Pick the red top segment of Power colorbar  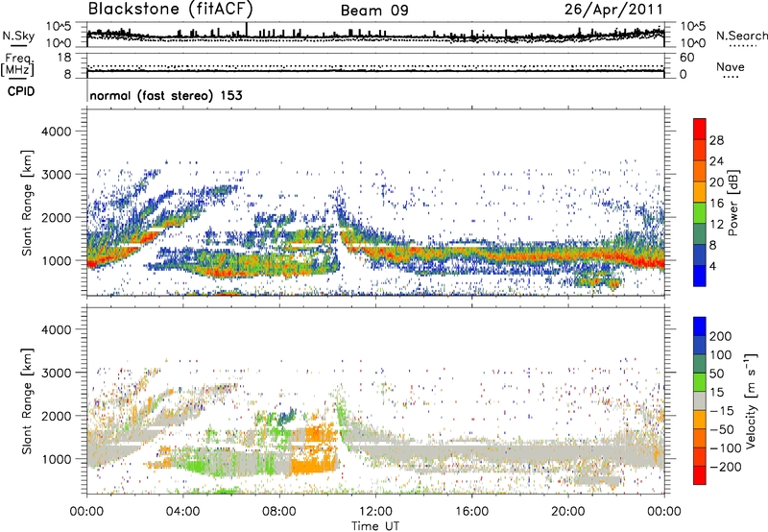pyautogui.click(x=700, y=130)
